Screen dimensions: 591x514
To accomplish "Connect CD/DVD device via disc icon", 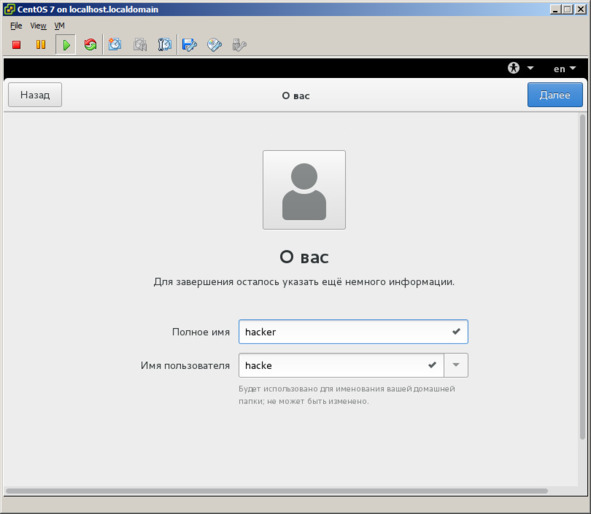I will click(x=214, y=45).
